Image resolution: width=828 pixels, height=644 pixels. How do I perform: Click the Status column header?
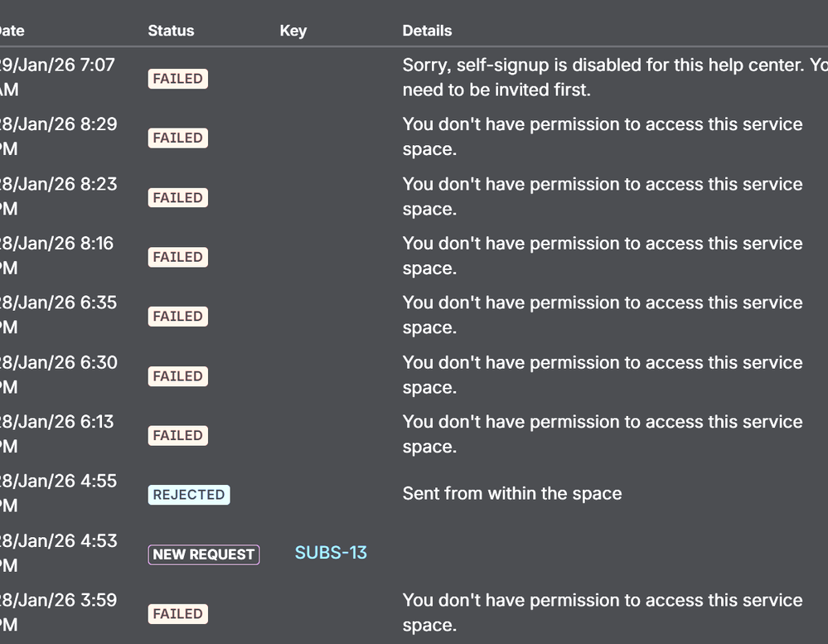pyautogui.click(x=171, y=31)
